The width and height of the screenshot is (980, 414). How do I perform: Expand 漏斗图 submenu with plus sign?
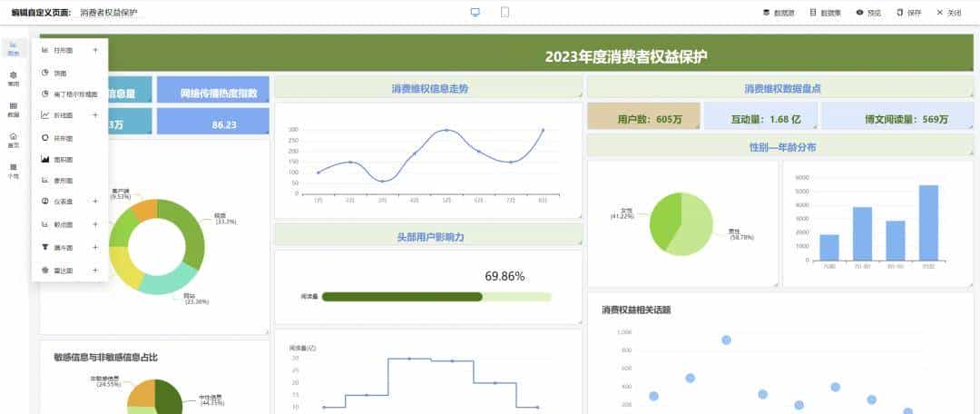pos(95,248)
